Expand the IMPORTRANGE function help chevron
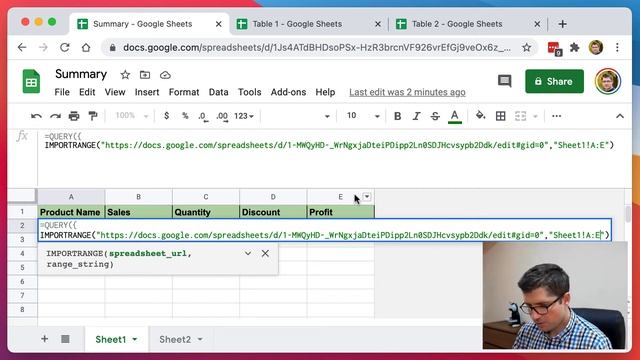The height and width of the screenshot is (360, 640). pyautogui.click(x=248, y=253)
